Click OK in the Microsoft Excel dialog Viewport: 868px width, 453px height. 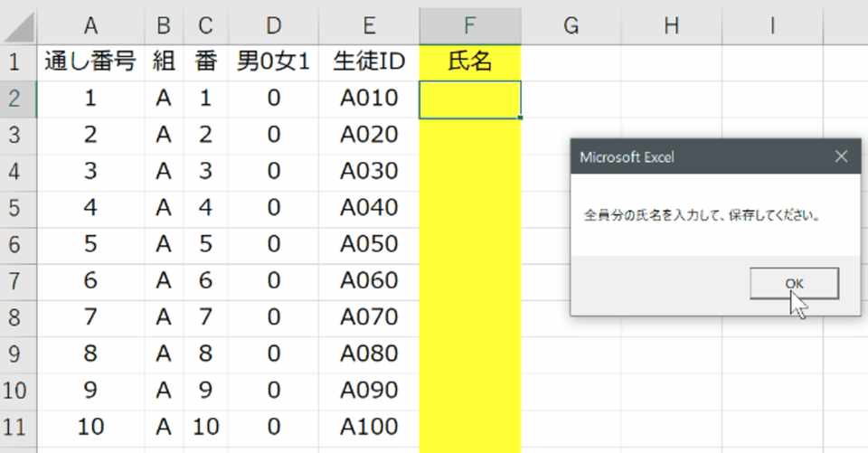(794, 284)
